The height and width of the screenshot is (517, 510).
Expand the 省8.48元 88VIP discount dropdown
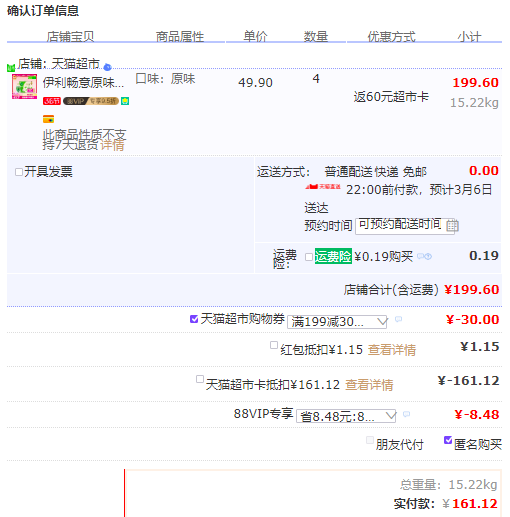click(346, 416)
